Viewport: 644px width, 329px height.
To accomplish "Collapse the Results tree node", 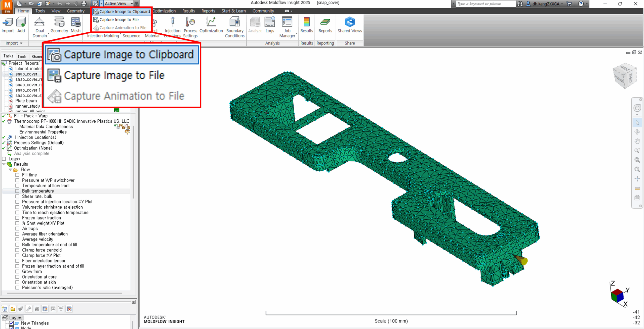I will pyautogui.click(x=4, y=164).
